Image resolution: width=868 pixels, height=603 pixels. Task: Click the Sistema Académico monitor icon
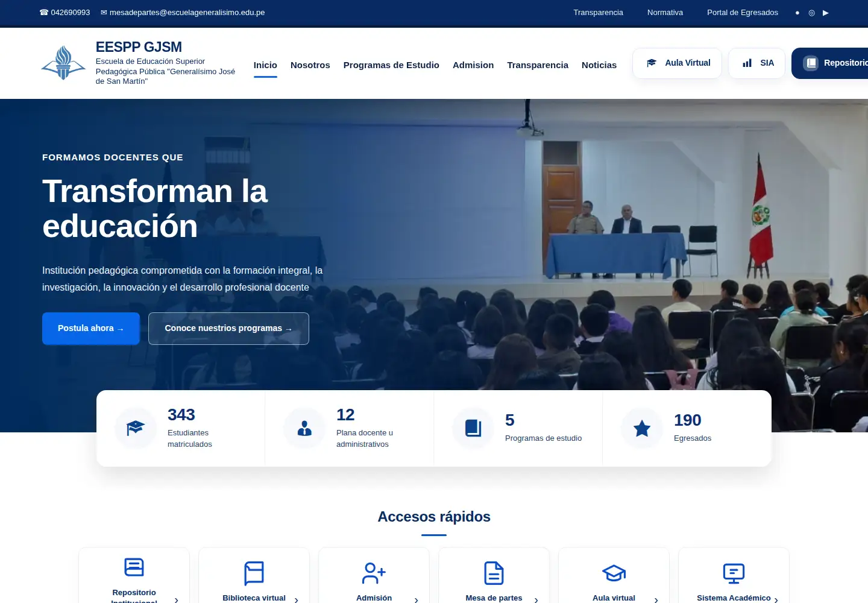coord(734,573)
